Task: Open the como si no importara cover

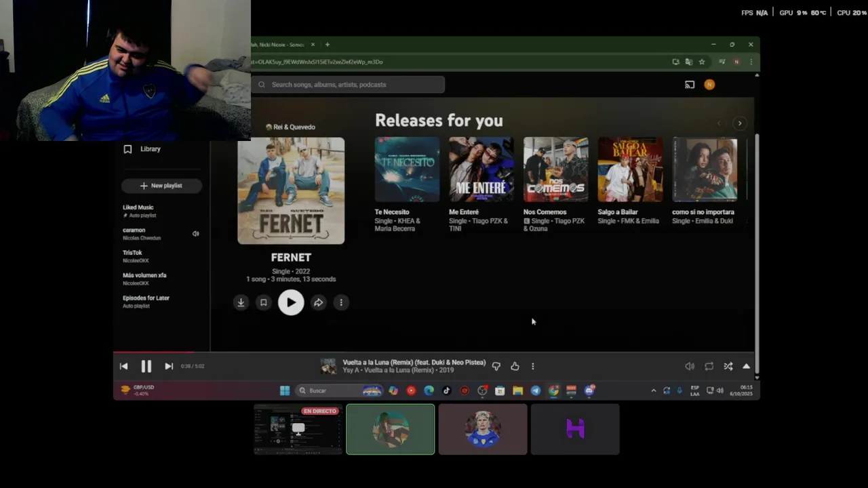Action: point(705,169)
